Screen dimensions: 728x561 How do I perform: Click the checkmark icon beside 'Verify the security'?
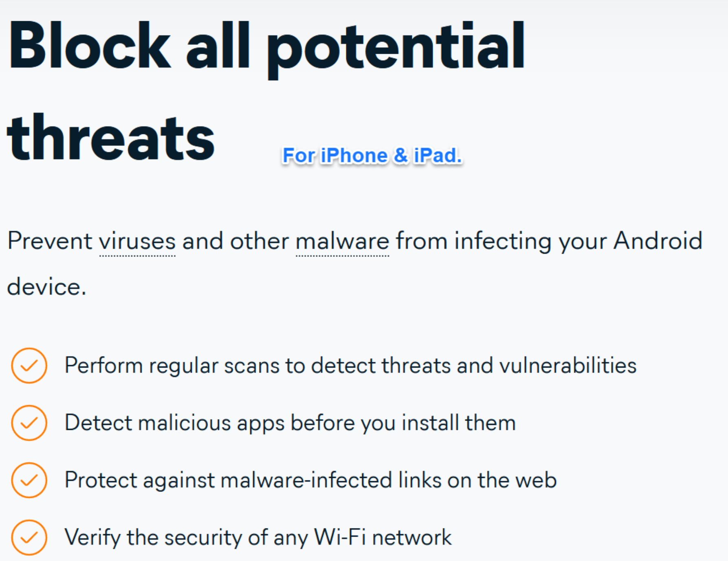click(29, 537)
